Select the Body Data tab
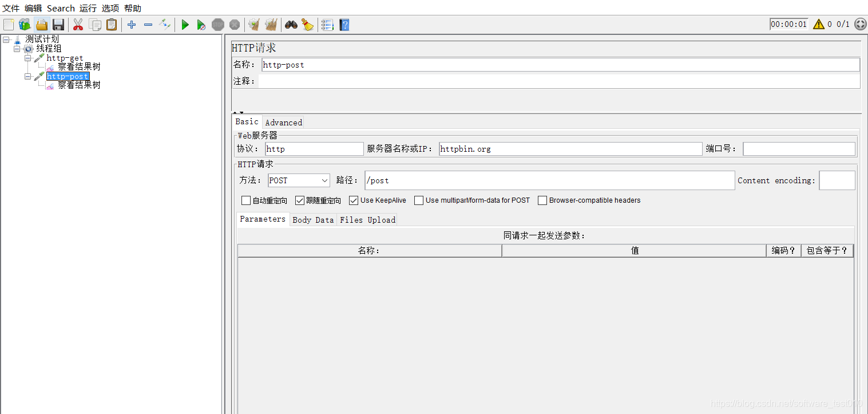 tap(313, 219)
